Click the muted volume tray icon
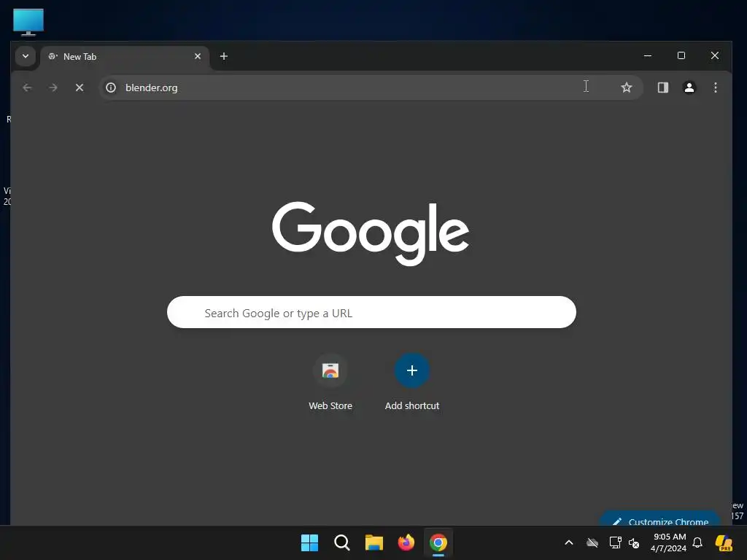This screenshot has width=747, height=560. click(x=634, y=542)
